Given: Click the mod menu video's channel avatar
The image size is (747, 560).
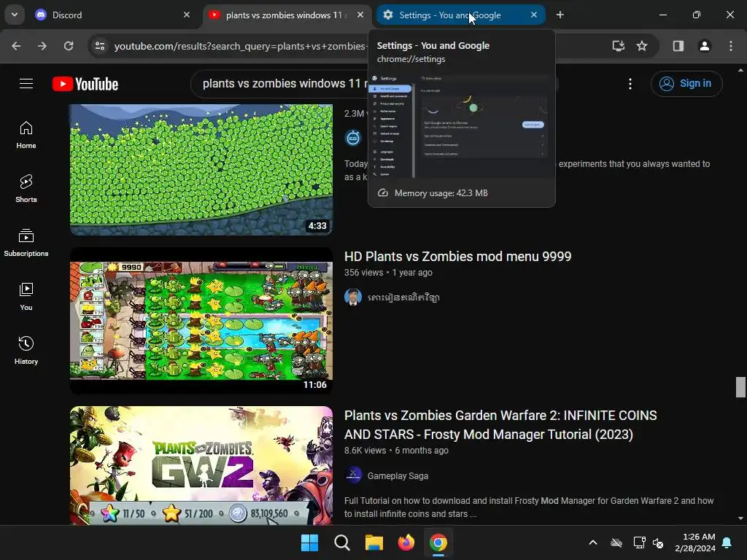Looking at the screenshot, I should [353, 297].
